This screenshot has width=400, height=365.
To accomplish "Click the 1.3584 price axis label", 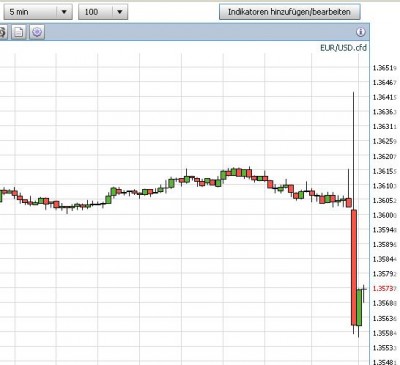I will pos(384,259).
